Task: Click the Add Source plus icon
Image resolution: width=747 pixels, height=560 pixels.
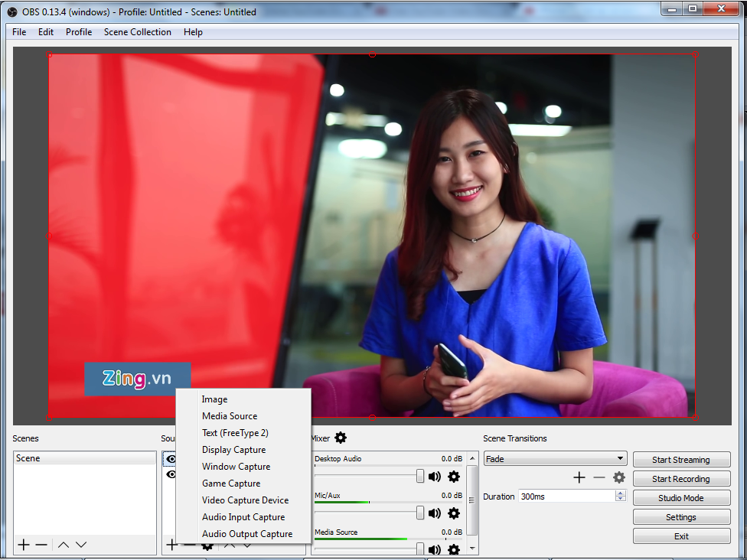Action: (x=171, y=545)
